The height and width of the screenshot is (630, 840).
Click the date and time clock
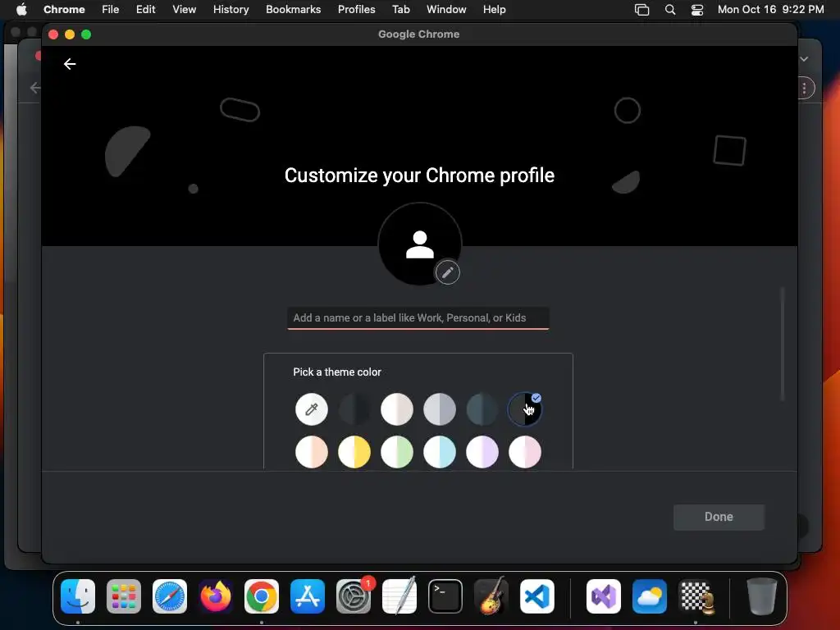click(x=770, y=9)
